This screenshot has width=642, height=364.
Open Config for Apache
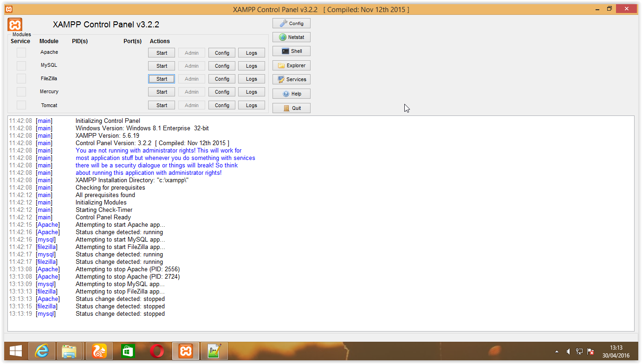click(x=222, y=53)
